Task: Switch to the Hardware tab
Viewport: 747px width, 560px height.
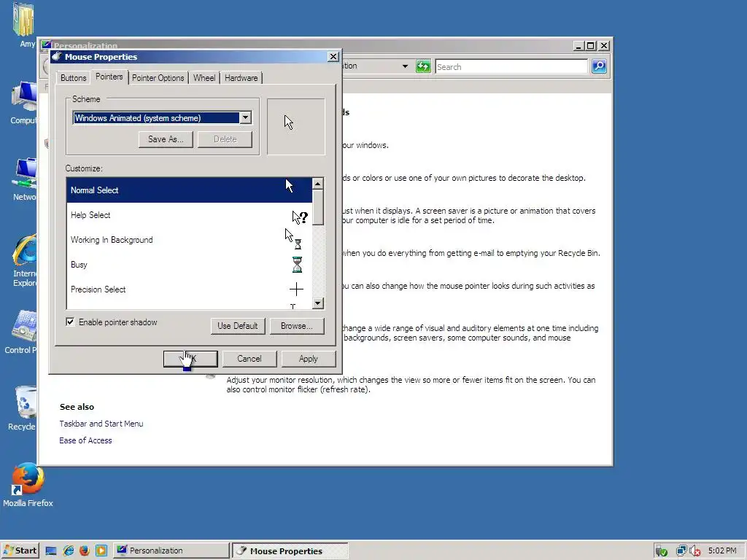Action: pos(241,77)
